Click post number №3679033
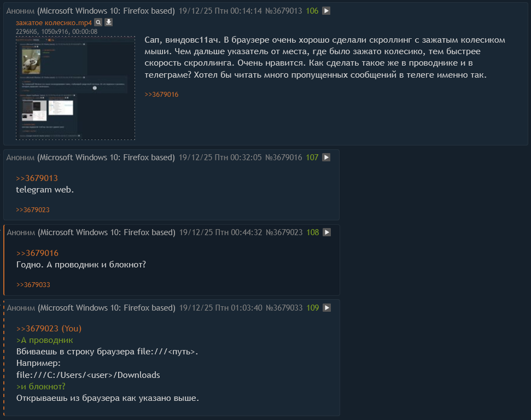531x420 pixels. tap(284, 308)
